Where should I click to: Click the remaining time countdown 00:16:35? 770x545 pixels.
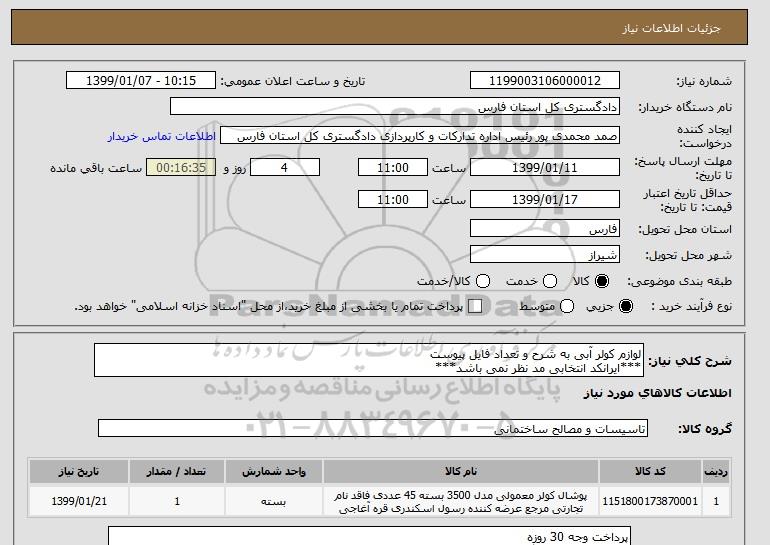[181, 167]
